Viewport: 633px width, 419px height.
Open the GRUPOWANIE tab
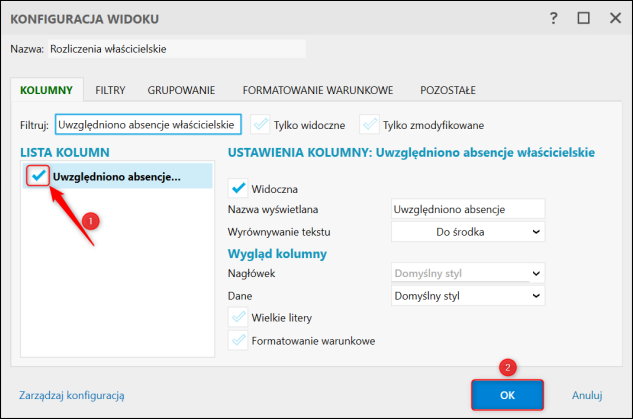(x=181, y=90)
